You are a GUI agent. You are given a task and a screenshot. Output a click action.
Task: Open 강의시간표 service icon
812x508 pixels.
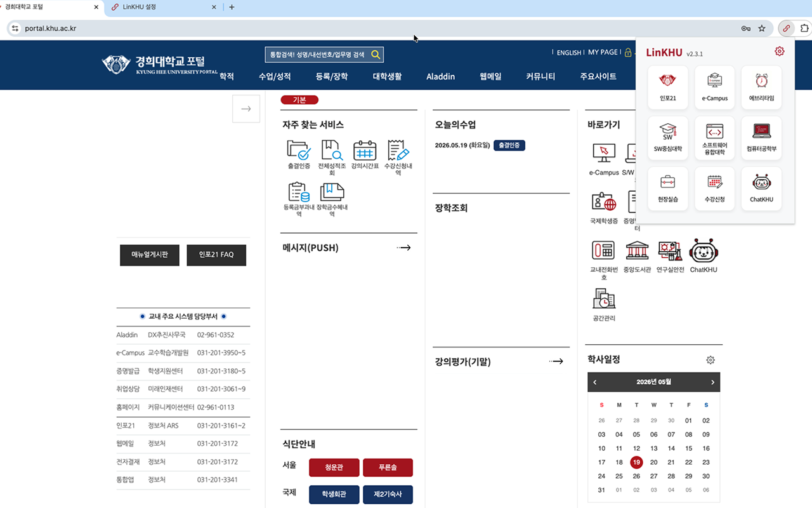365,155
